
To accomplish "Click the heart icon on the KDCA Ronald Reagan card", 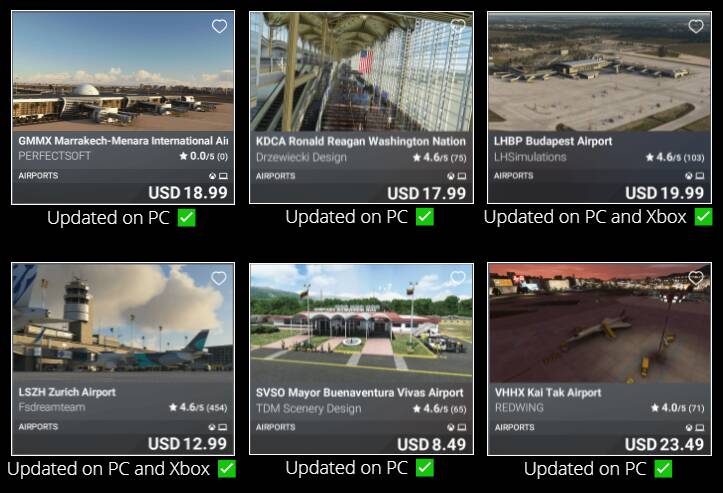I will tap(458, 26).
